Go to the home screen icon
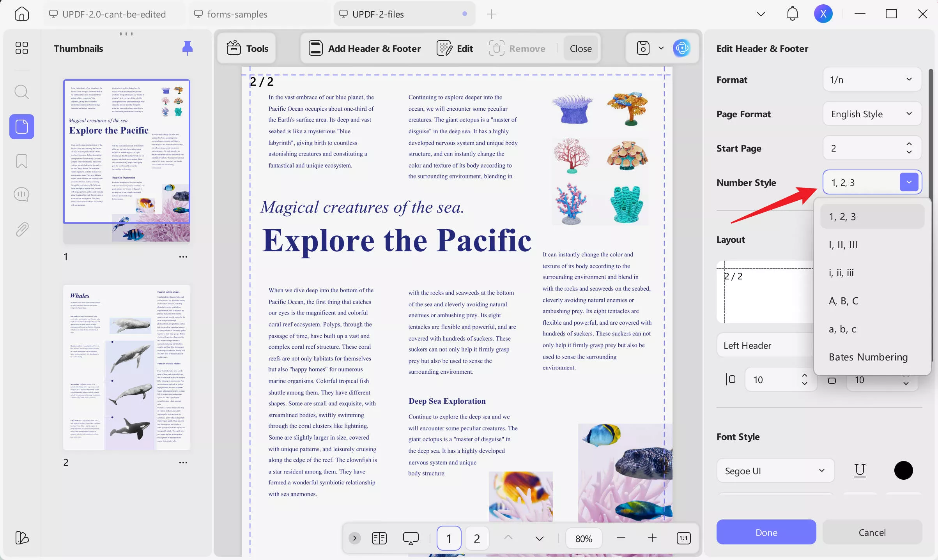938x560 pixels. pos(21,14)
